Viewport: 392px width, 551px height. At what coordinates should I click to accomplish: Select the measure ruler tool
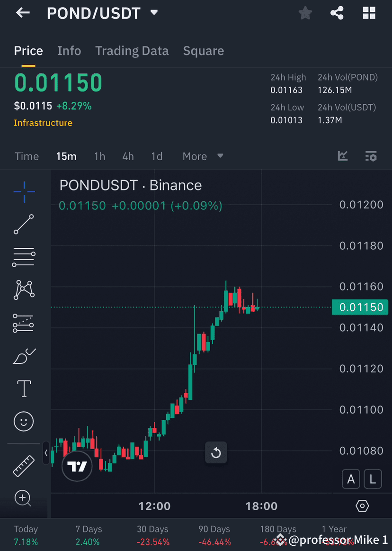coord(24,465)
